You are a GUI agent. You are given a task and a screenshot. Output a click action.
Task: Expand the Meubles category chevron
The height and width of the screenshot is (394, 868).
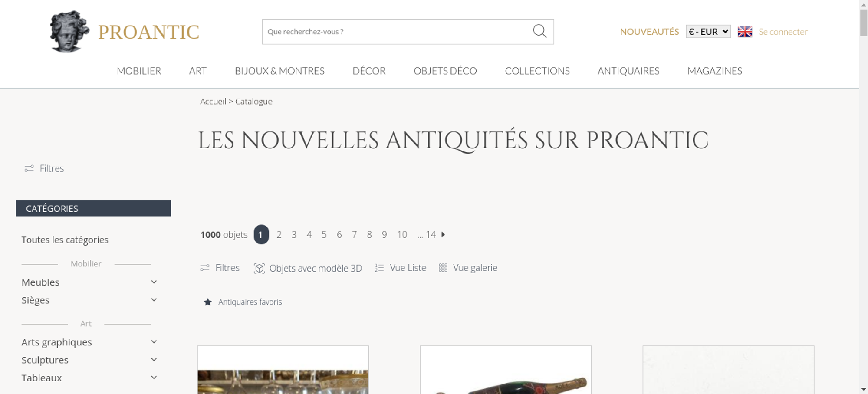tap(154, 282)
